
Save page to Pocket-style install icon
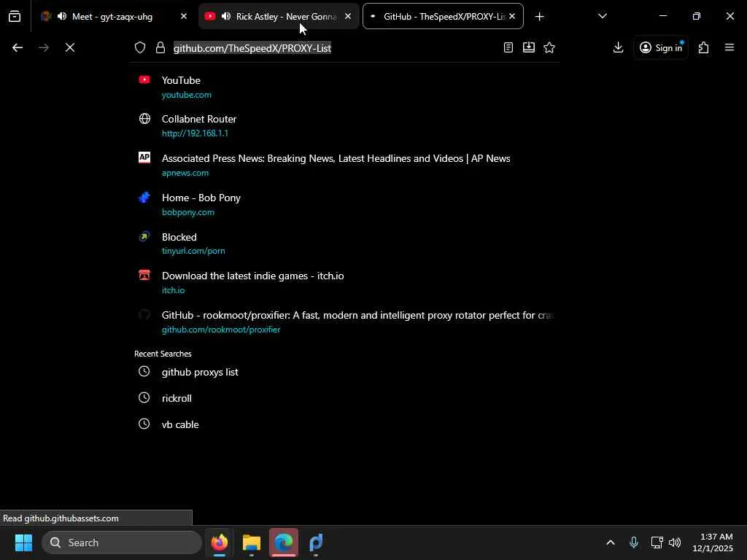tap(529, 47)
